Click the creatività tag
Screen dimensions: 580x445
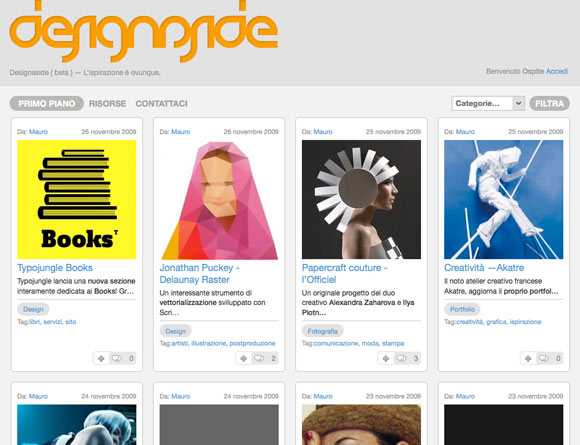(470, 322)
